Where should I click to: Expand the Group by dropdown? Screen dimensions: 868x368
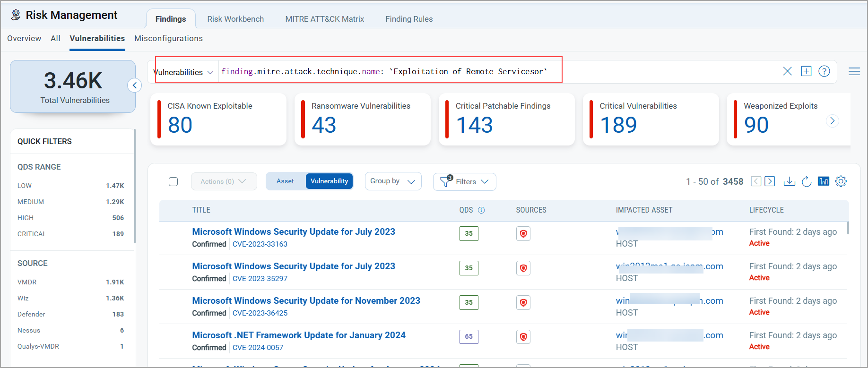(393, 181)
